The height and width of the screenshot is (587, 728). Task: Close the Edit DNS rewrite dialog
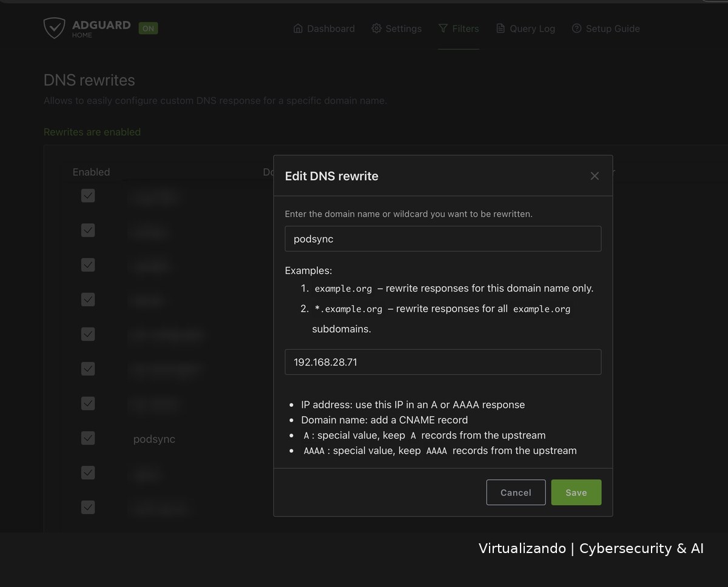tap(595, 176)
